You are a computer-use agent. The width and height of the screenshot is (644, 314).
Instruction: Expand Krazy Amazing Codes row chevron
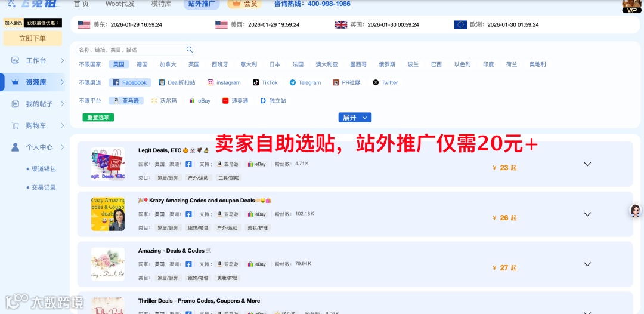click(x=587, y=214)
